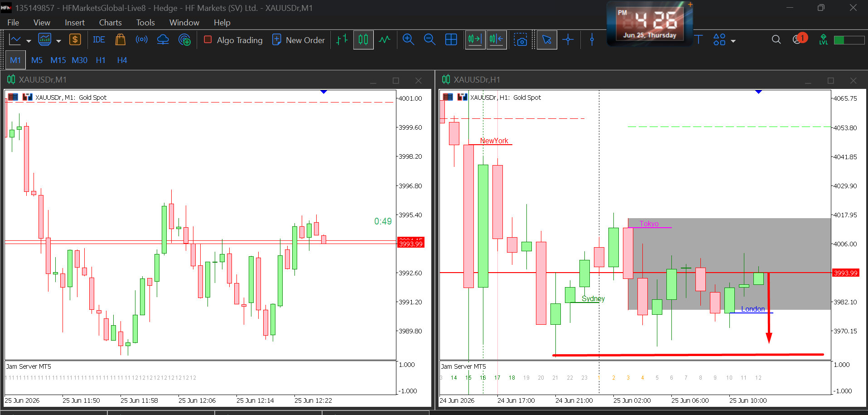Expand the objects shapes dropdown arrow
Image resolution: width=868 pixels, height=415 pixels.
(733, 41)
